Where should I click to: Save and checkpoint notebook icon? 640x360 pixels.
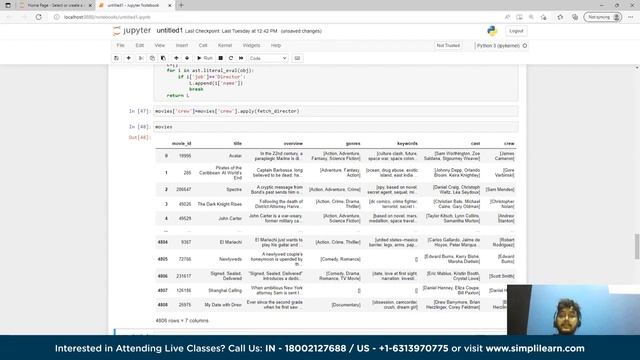[117, 58]
